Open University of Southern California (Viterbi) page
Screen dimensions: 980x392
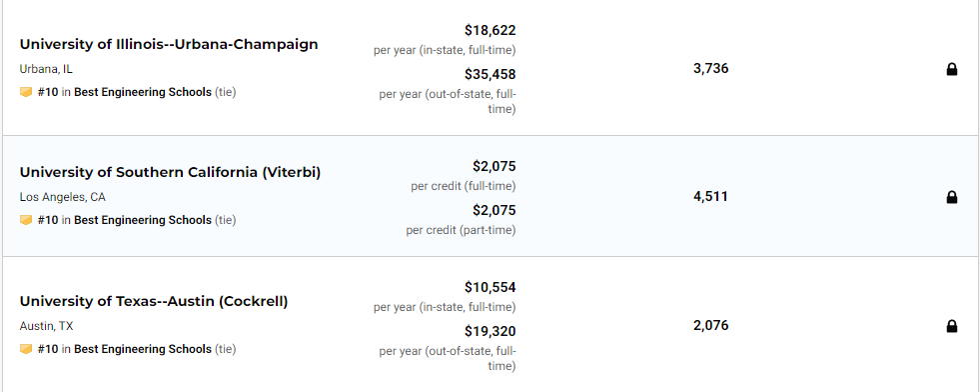(170, 173)
